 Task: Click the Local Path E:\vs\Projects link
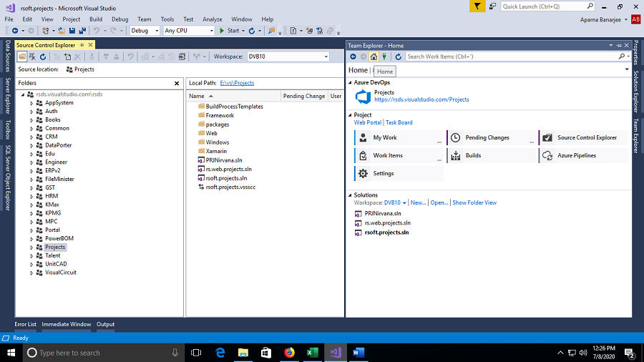(237, 83)
